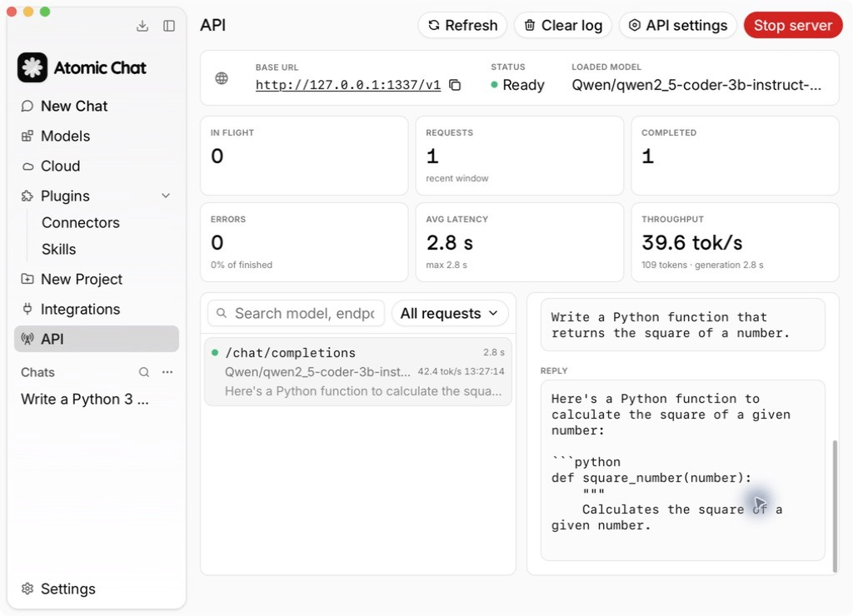Click the reply panel vertical scrollbar
The height and width of the screenshot is (616, 853).
click(835, 505)
